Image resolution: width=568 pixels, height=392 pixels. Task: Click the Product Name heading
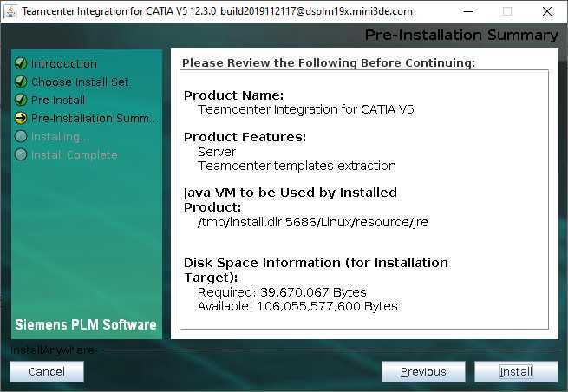coord(233,95)
